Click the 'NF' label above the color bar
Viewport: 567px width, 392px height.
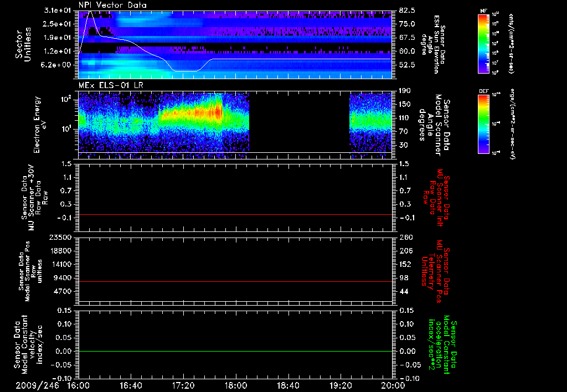tap(483, 11)
